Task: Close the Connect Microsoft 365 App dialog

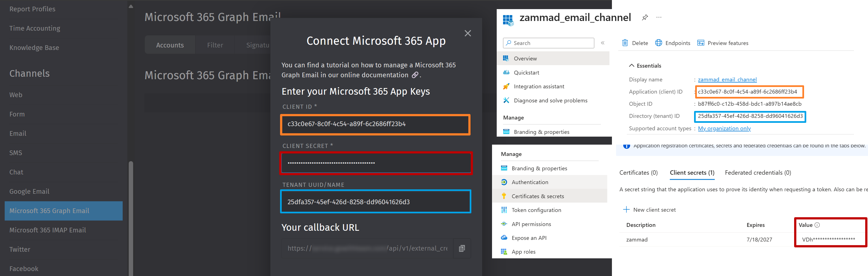Action: pyautogui.click(x=468, y=33)
